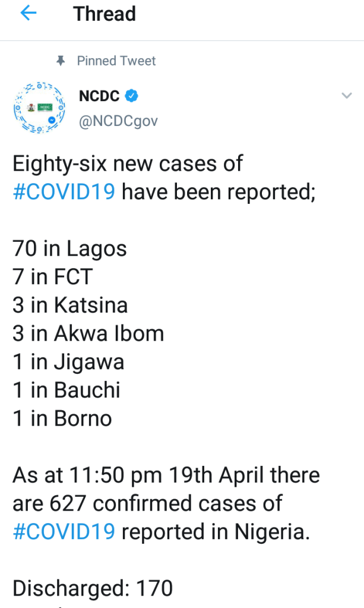Image resolution: width=364 pixels, height=608 pixels.
Task: Click the 'Eighty-six new cases of' text
Action: [x=128, y=164]
